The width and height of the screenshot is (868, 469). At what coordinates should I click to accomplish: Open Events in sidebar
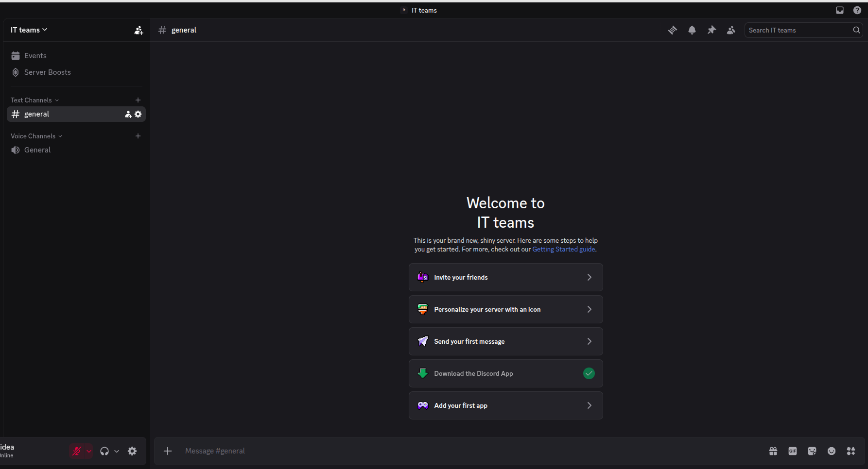[76, 56]
